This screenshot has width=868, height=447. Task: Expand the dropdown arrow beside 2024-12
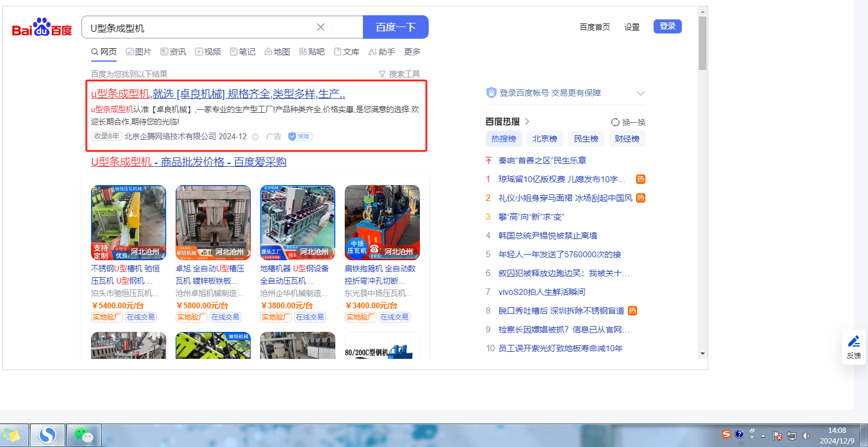click(x=255, y=137)
